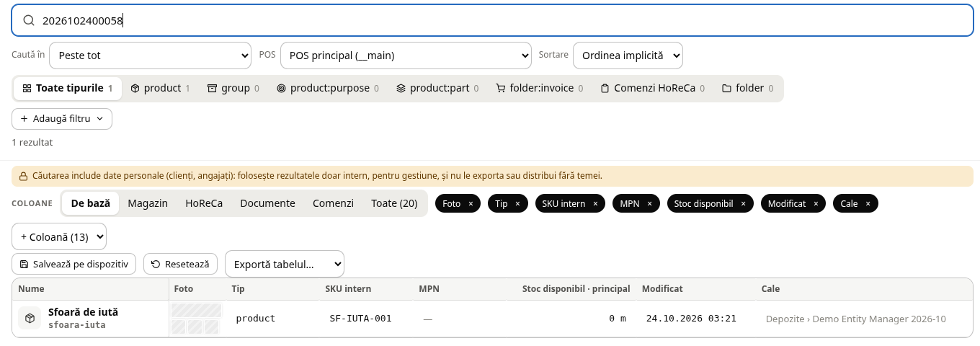Click the Depozite › Demo Entity Manager path
The height and width of the screenshot is (346, 980).
point(856,319)
